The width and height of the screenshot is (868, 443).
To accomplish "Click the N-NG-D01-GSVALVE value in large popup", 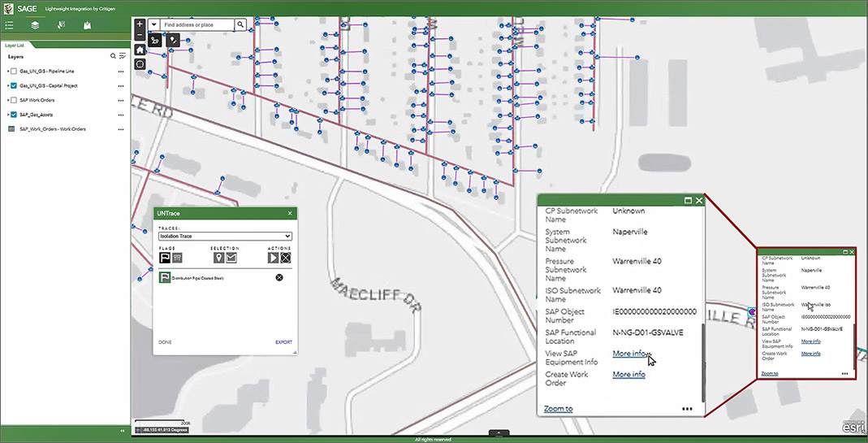I will point(648,332).
